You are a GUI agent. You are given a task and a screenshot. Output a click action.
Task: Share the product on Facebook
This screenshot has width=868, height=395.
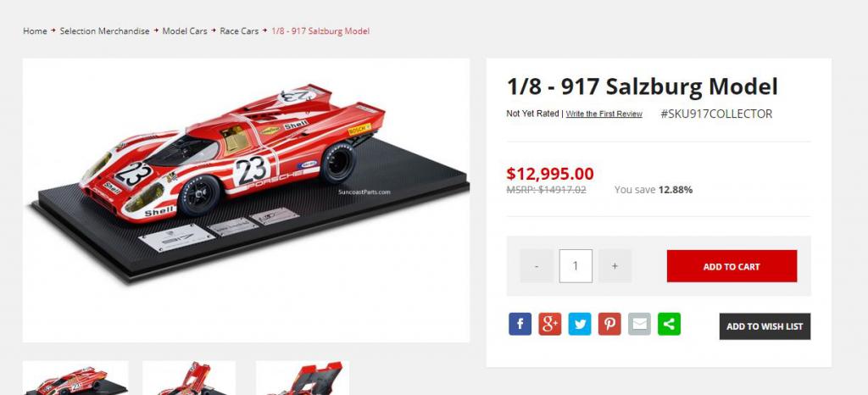click(x=520, y=324)
